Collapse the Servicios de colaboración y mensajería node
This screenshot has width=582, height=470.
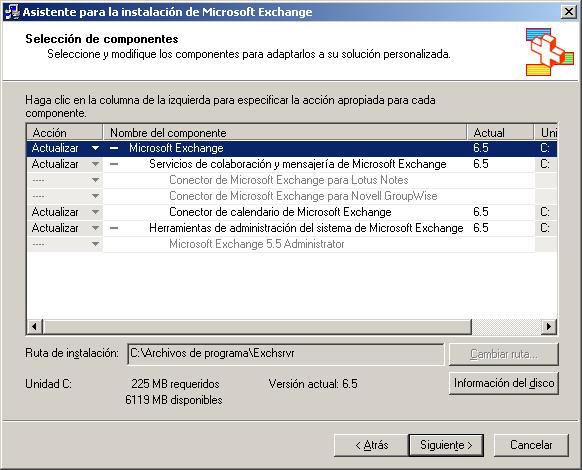(x=114, y=164)
